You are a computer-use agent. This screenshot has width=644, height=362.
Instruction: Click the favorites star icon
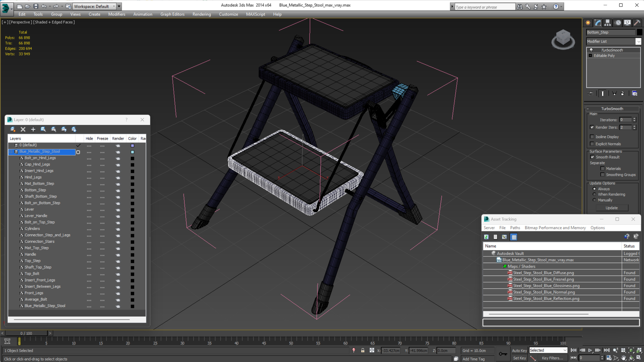click(x=544, y=7)
